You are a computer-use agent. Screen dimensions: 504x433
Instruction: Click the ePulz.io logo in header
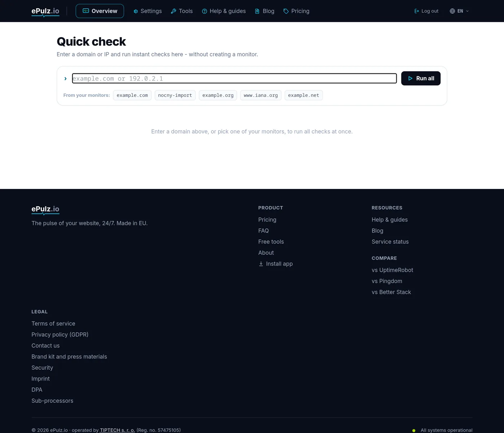tap(45, 12)
